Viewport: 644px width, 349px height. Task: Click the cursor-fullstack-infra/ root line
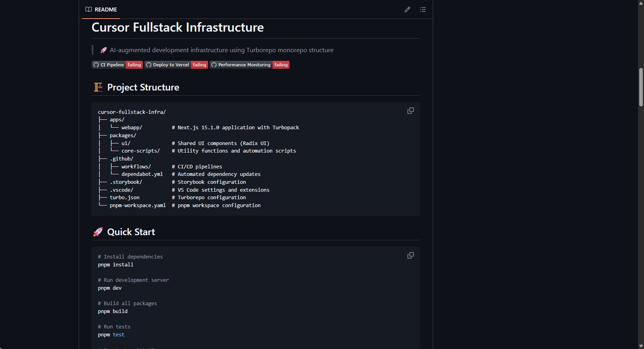coord(132,112)
